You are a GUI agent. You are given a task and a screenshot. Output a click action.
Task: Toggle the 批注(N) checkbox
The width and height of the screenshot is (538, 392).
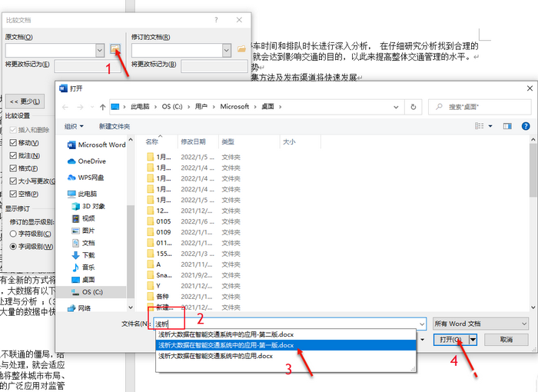(13, 156)
